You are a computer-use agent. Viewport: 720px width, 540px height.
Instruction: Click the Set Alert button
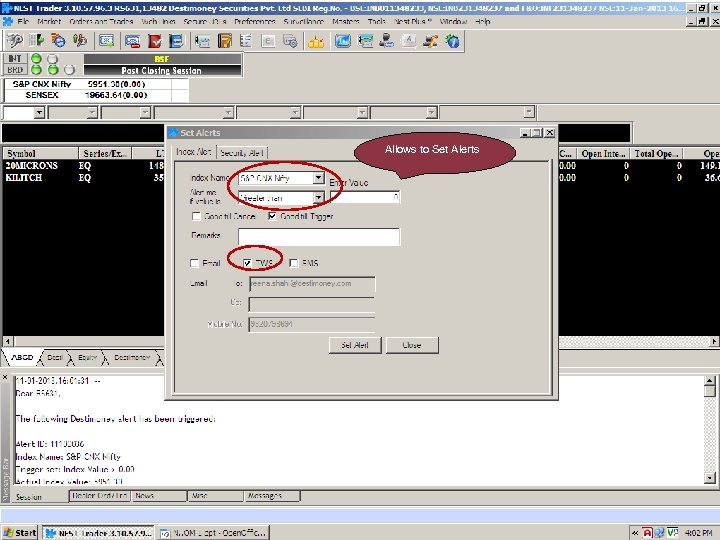tap(355, 345)
